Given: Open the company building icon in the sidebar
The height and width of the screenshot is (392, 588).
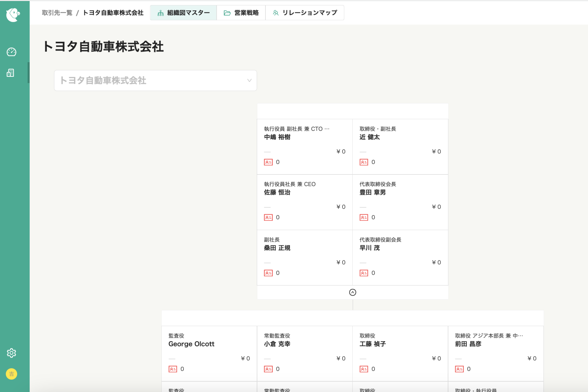Looking at the screenshot, I should (x=11, y=73).
